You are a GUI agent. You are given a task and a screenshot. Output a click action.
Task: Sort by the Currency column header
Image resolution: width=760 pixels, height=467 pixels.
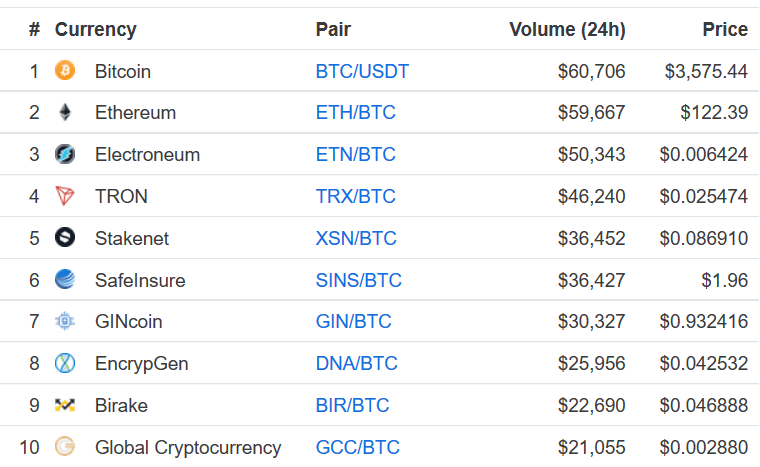coord(95,30)
